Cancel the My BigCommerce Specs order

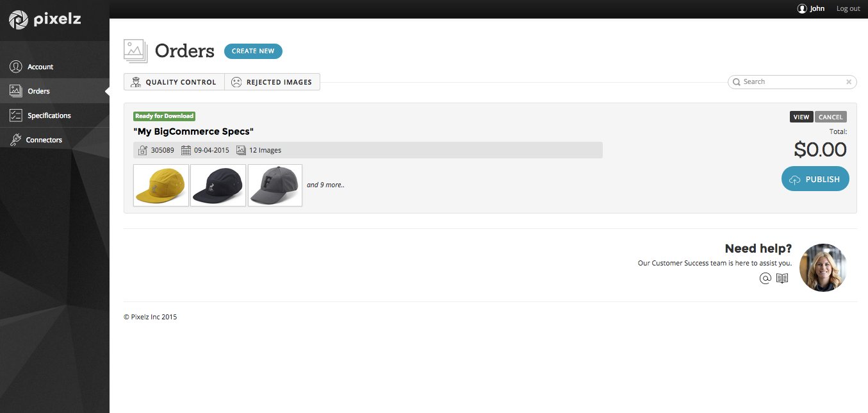tap(831, 117)
